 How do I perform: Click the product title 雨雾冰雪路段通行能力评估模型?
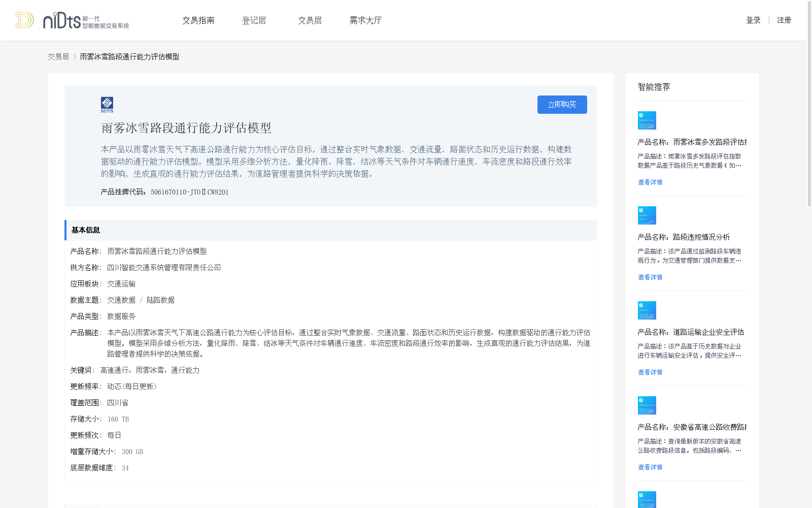click(186, 128)
